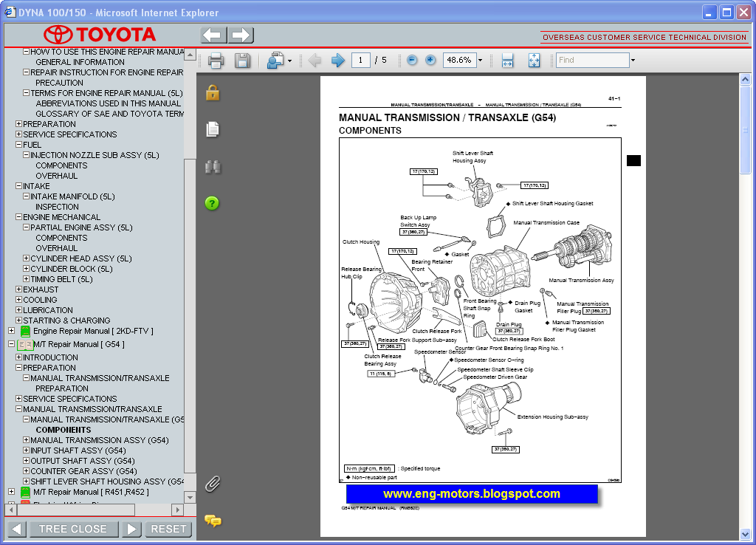This screenshot has height=545, width=756.
Task: Open attachments paperclip panel
Action: [213, 483]
